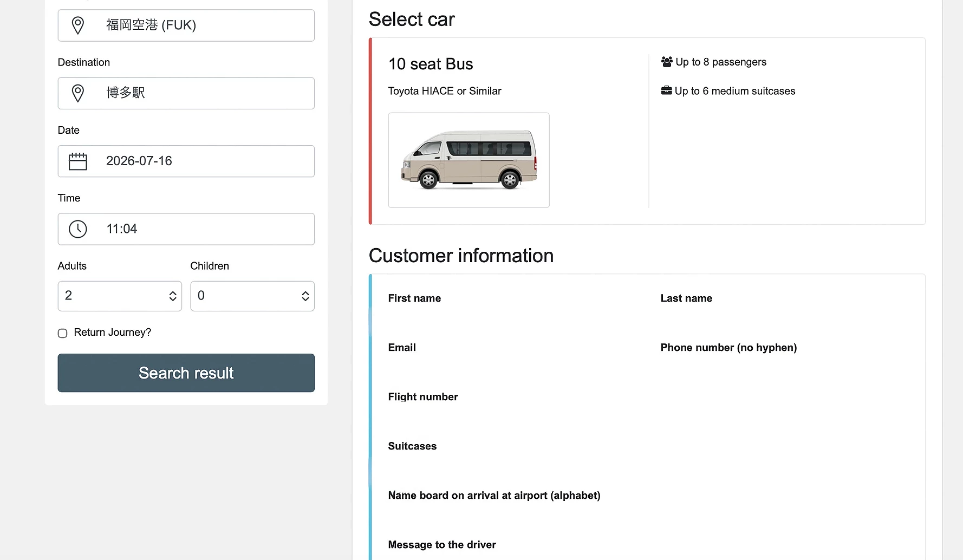Click the Search result button
963x560 pixels.
pyautogui.click(x=186, y=373)
